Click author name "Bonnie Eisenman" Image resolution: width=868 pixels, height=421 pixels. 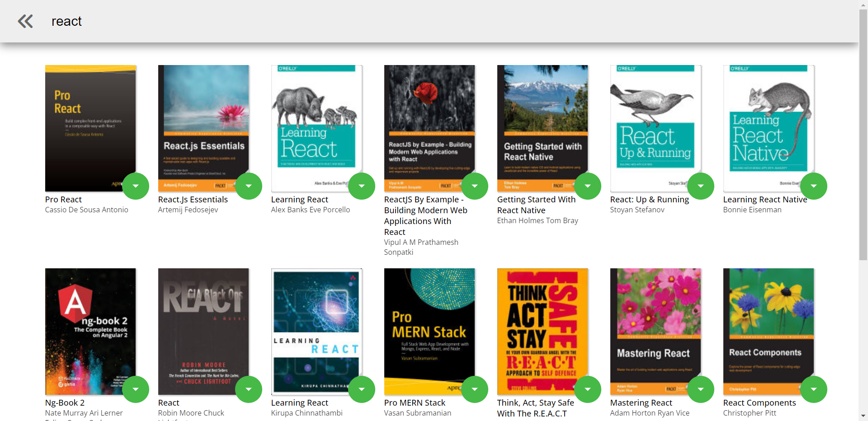pos(752,210)
